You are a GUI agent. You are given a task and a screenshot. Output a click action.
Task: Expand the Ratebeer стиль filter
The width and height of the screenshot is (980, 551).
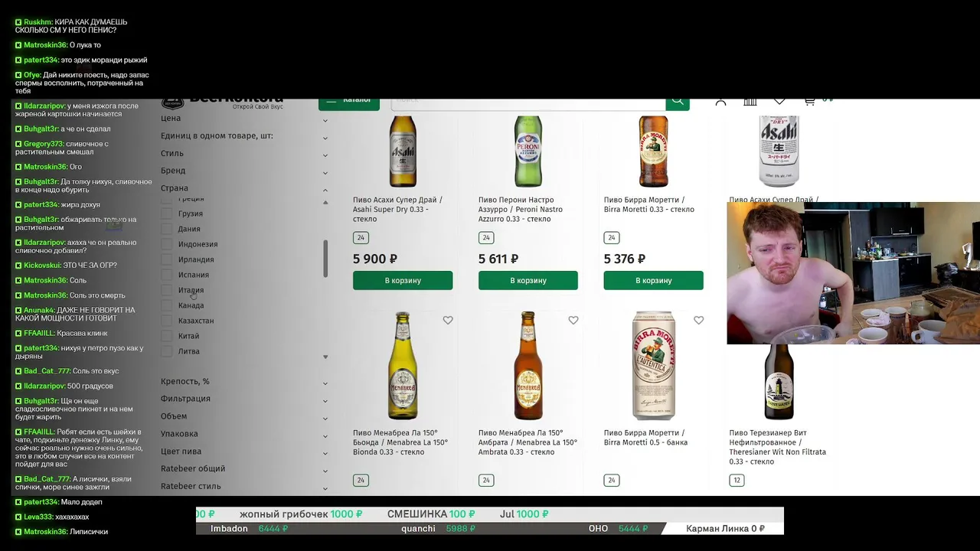point(244,487)
